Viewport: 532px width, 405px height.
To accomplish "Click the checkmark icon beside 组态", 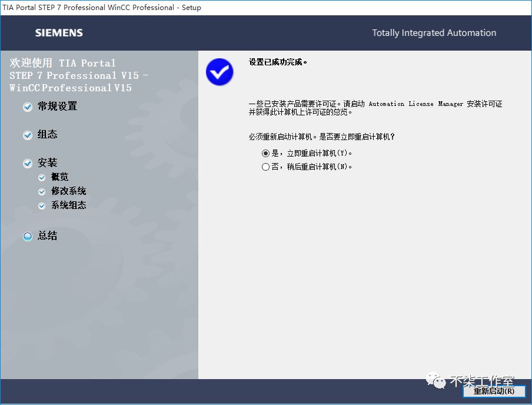I will tap(28, 135).
